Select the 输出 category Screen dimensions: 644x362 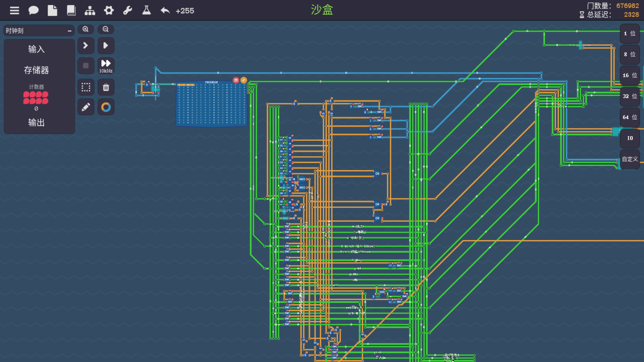click(36, 122)
